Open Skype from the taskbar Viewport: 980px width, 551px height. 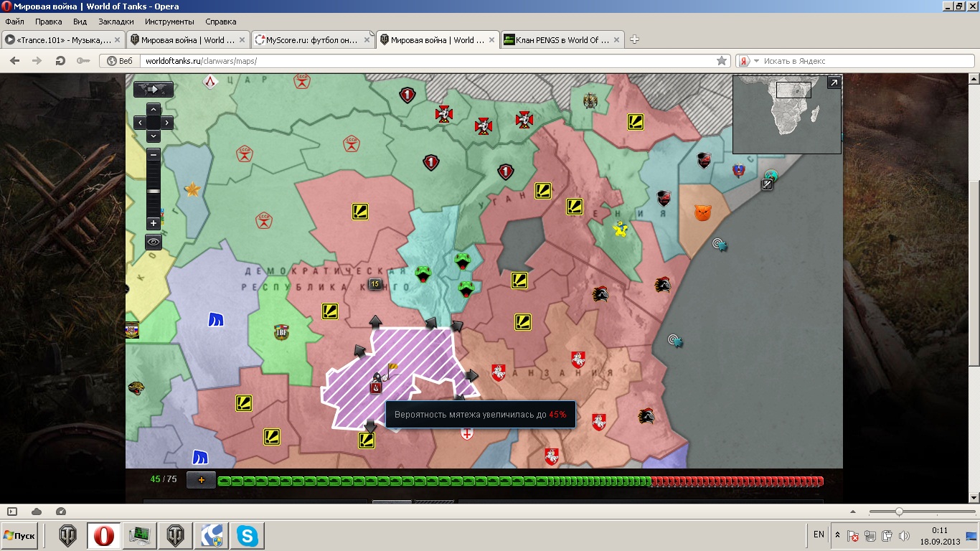click(249, 535)
